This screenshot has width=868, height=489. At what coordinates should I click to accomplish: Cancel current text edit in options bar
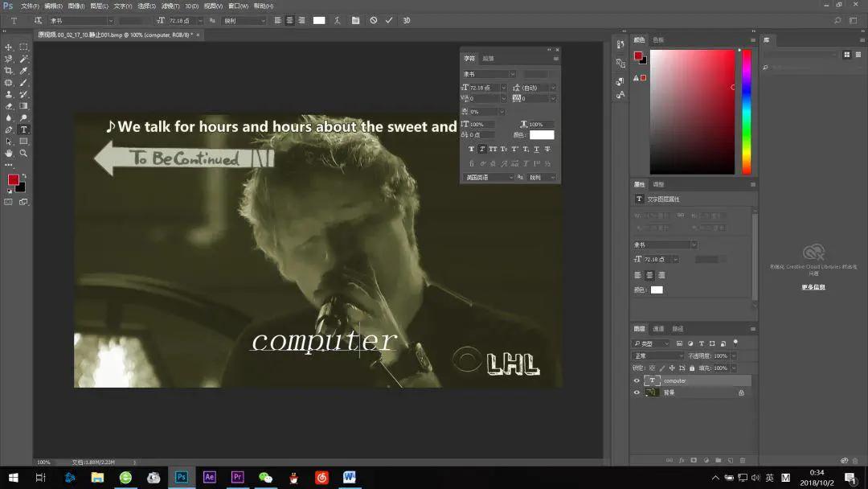click(x=373, y=20)
